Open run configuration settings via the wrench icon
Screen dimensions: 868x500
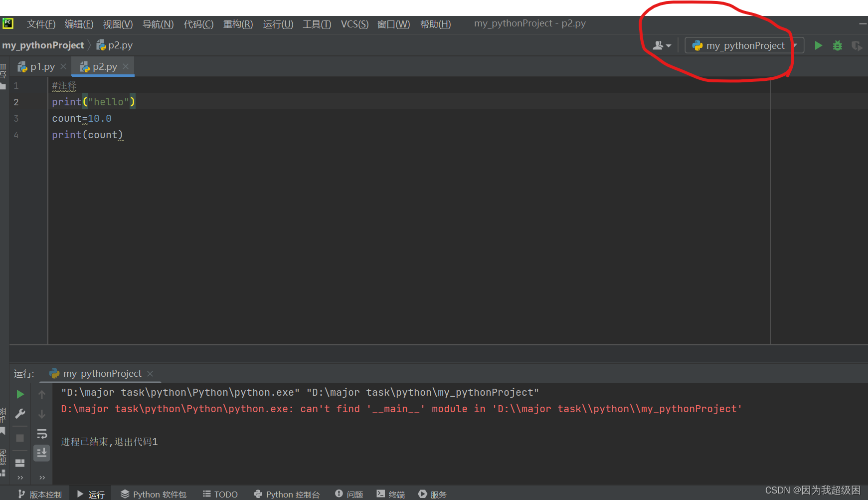[x=20, y=413]
